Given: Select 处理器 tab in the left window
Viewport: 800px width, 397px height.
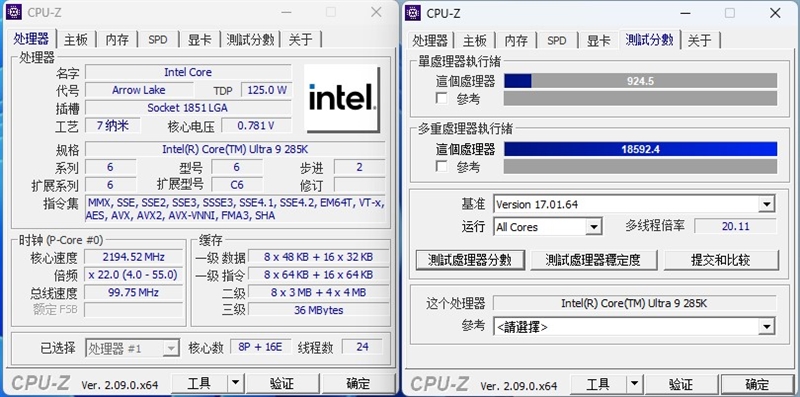Looking at the screenshot, I should point(31,39).
